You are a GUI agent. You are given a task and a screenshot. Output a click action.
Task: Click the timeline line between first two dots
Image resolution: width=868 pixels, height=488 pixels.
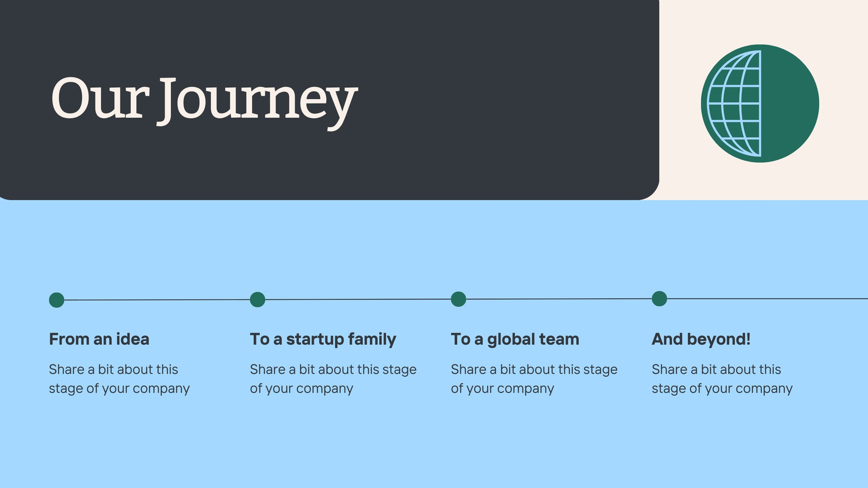pos(157,300)
